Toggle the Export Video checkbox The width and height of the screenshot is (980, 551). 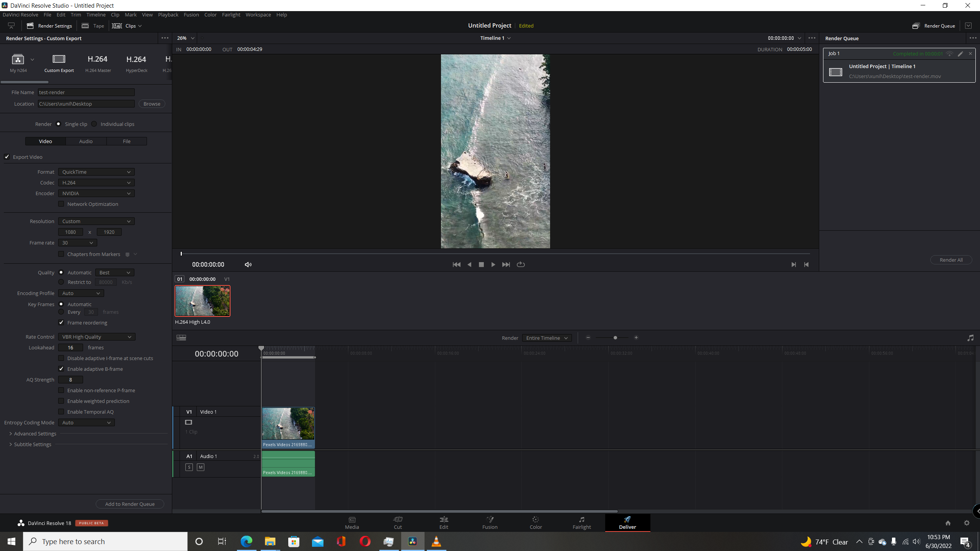[7, 157]
